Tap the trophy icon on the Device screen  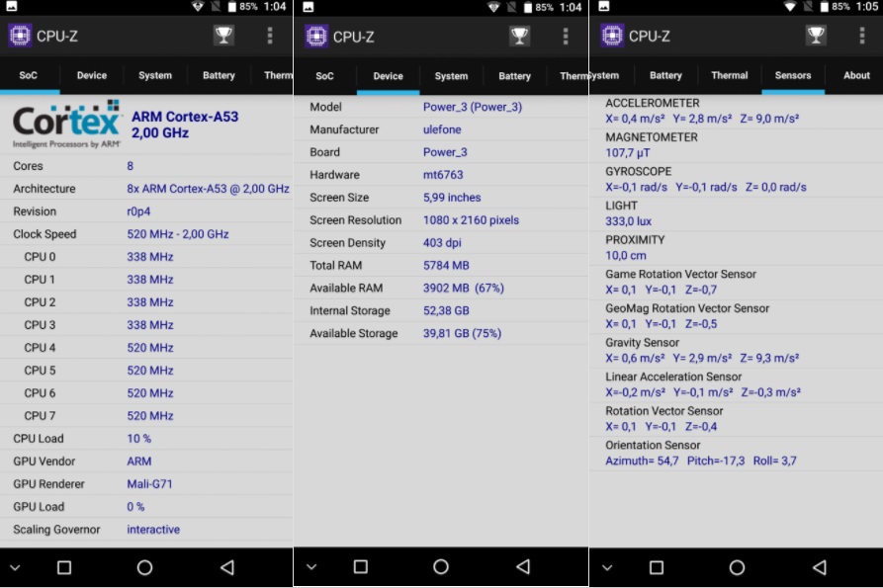(x=519, y=37)
